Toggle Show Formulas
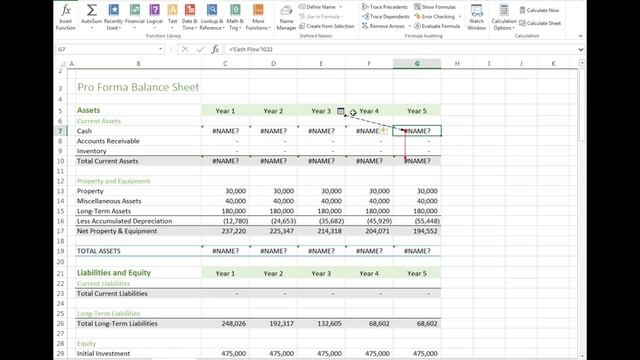The image size is (640, 360). click(435, 7)
